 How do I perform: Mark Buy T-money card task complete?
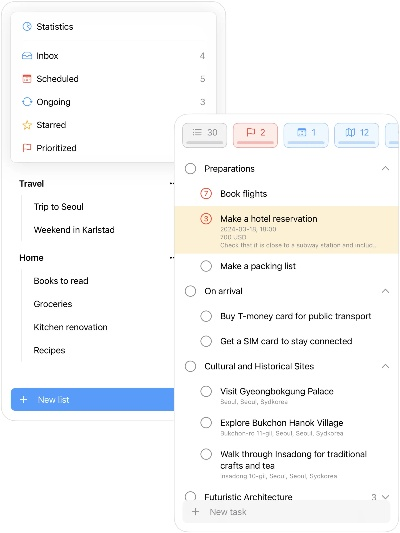[x=206, y=316]
